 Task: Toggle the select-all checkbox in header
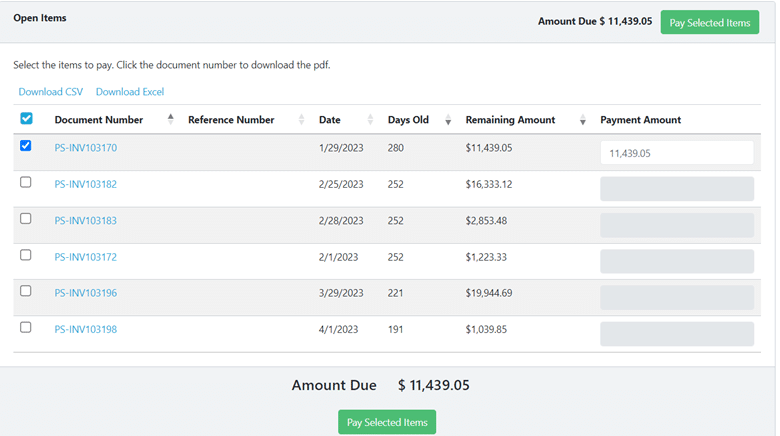(x=26, y=118)
